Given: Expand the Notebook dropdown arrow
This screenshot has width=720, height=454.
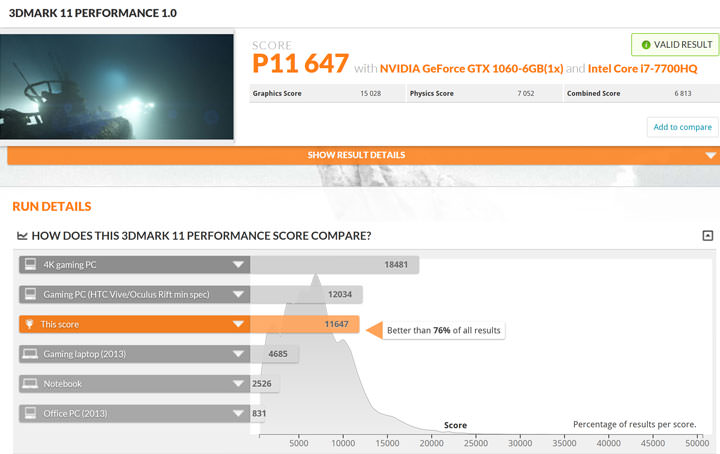Looking at the screenshot, I should click(238, 383).
